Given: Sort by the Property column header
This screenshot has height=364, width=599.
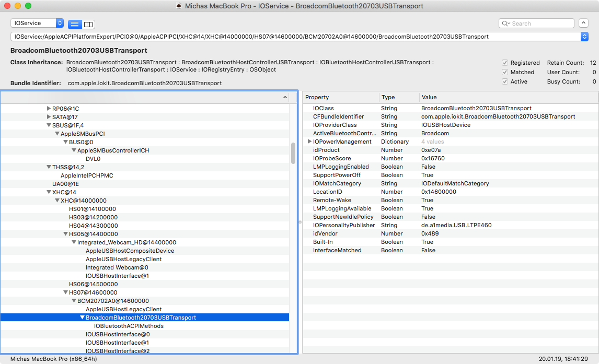Looking at the screenshot, I should [x=341, y=97].
